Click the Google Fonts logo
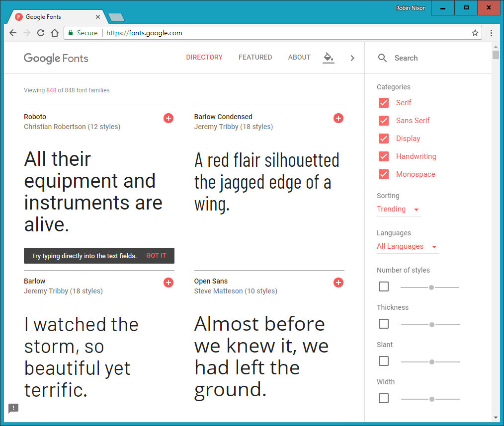The image size is (504, 426). (56, 58)
